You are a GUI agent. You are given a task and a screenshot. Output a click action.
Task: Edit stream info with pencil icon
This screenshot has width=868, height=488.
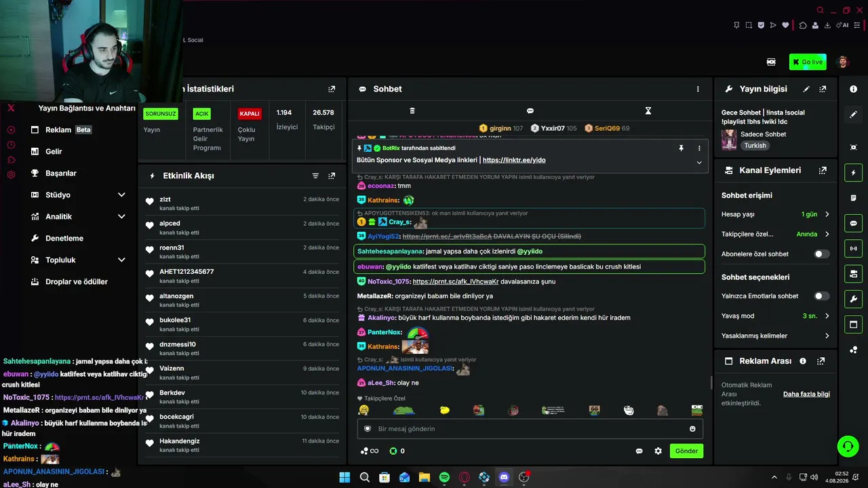coord(806,89)
